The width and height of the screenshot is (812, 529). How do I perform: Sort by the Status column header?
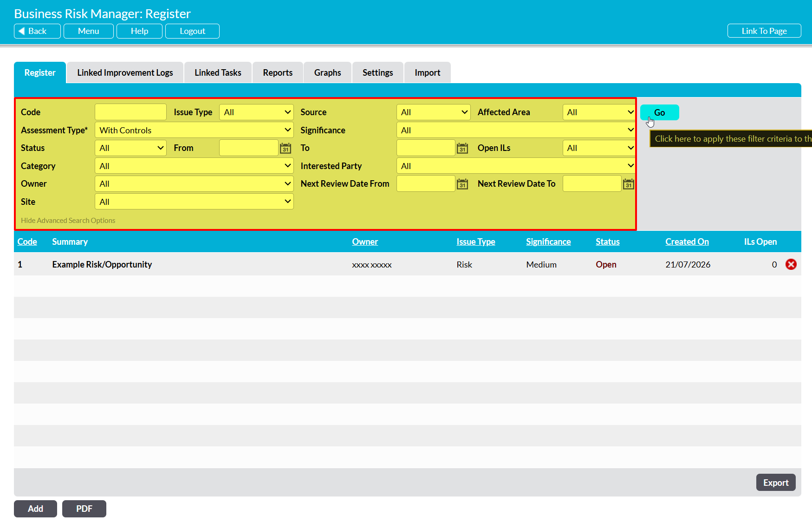(607, 242)
